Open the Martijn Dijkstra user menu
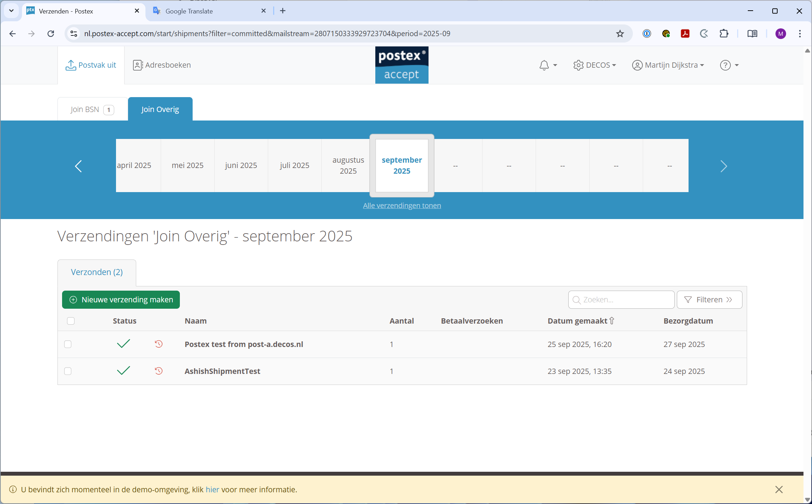Screen dimensions: 812x504 668,65
